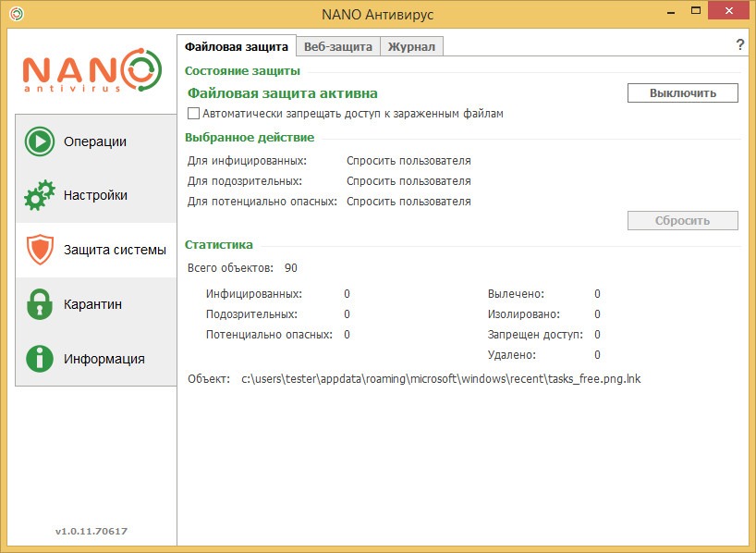Go to the Карантин sidebar label
The height and width of the screenshot is (553, 756).
point(92,304)
